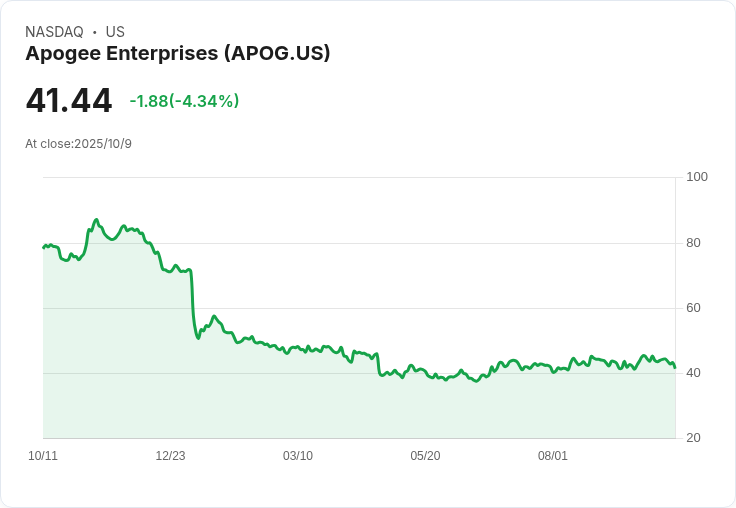
Task: Select the 05/20 date on x-axis
Action: [425, 456]
